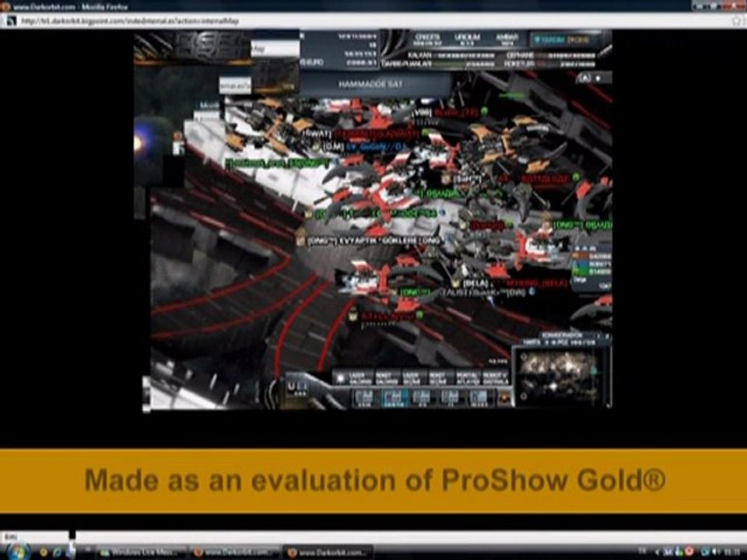Click the DENEYİM stat in the top bar
The width and height of the screenshot is (747, 560).
point(428,40)
